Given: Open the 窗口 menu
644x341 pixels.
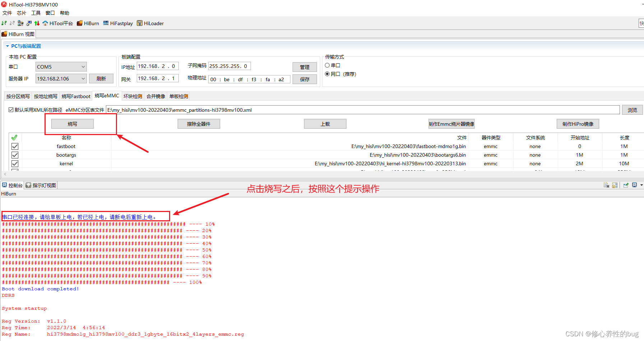Looking at the screenshot, I should (x=50, y=13).
